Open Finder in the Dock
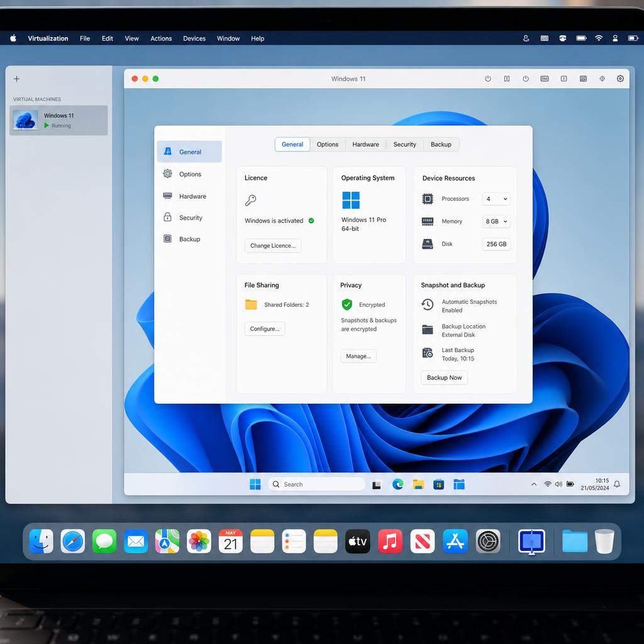The image size is (644, 644). (41, 541)
